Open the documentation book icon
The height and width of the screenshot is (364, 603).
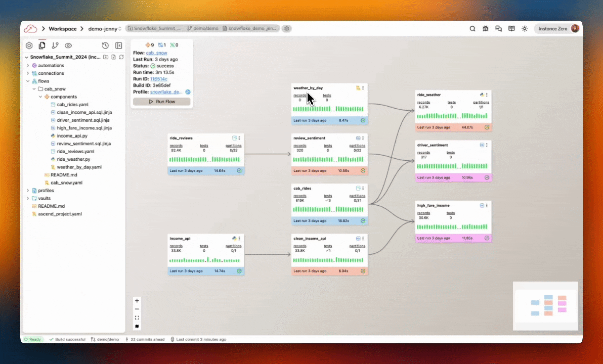511,29
